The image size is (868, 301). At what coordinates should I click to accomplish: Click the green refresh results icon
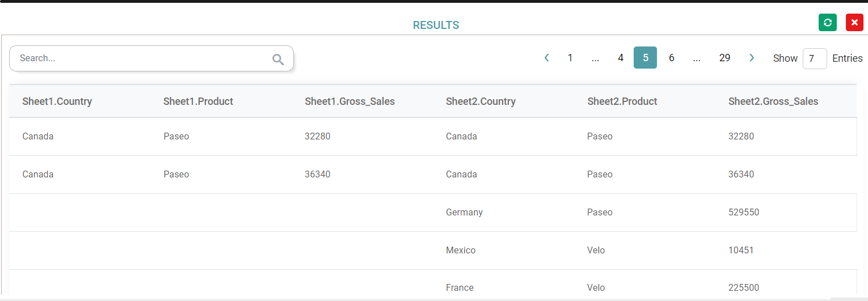tap(827, 23)
